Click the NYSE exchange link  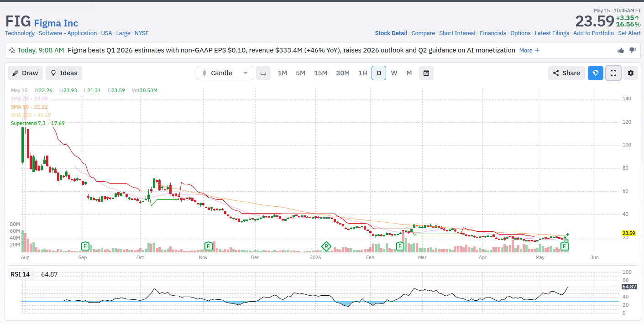point(141,33)
